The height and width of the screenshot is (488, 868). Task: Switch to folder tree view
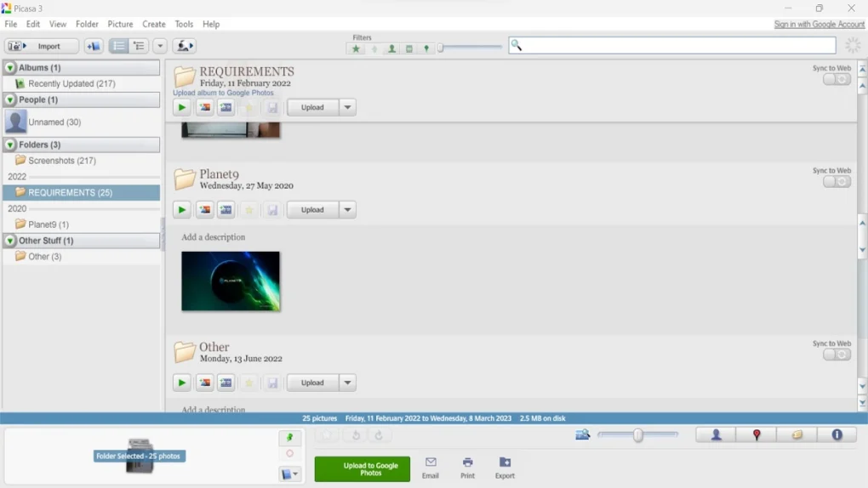pos(139,46)
